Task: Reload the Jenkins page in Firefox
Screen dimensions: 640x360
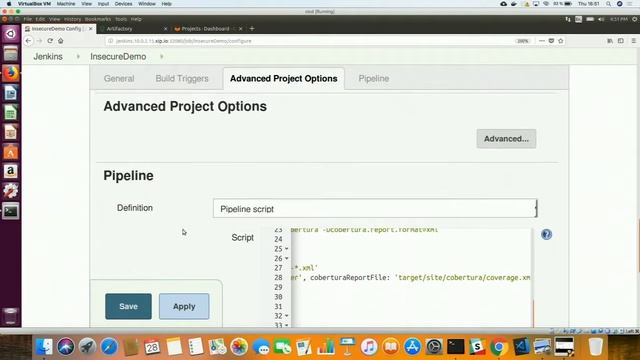Action: (50, 41)
